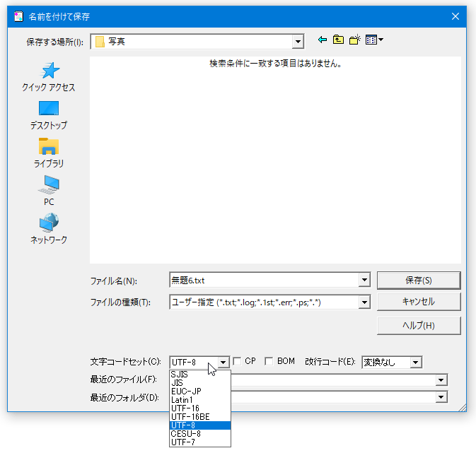Expand the ファイル名 history dropdown arrow
The image size is (476, 453).
[364, 280]
